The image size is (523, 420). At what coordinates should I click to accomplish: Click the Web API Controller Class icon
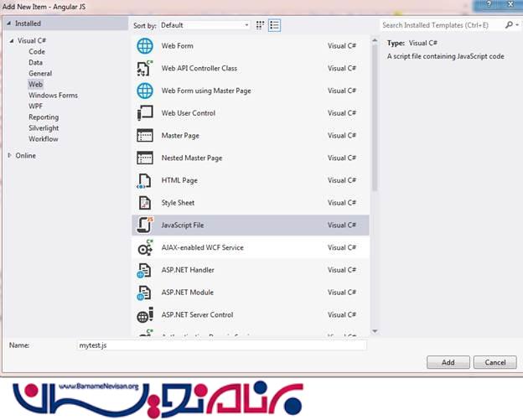coord(145,69)
